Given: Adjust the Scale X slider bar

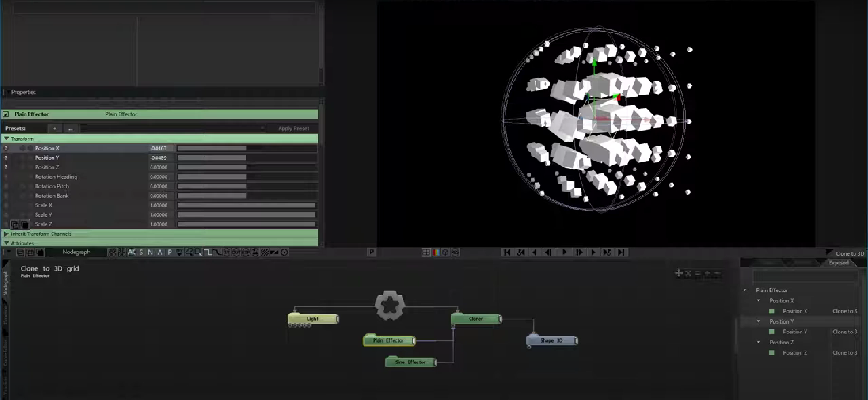Looking at the screenshot, I should 246,205.
